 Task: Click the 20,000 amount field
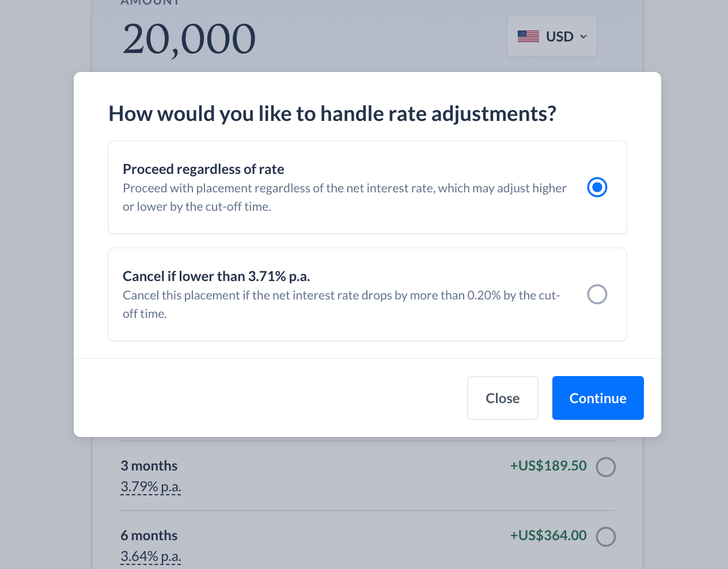point(189,39)
